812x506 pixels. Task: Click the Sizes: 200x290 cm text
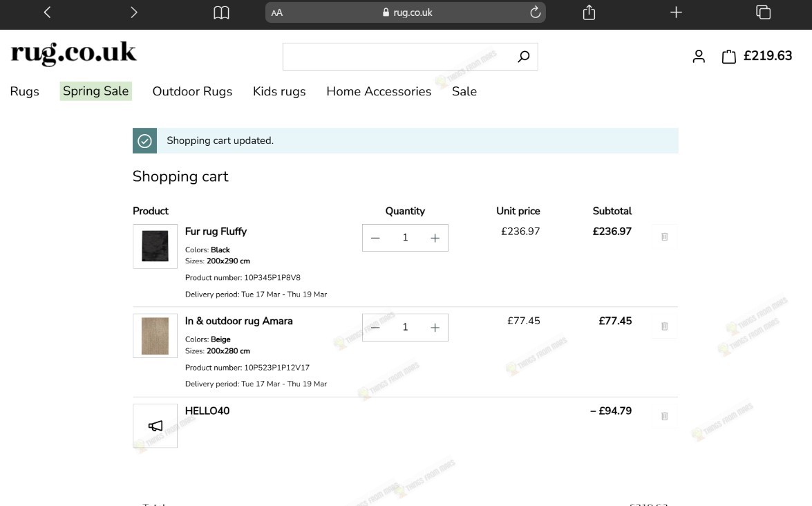[x=218, y=261]
